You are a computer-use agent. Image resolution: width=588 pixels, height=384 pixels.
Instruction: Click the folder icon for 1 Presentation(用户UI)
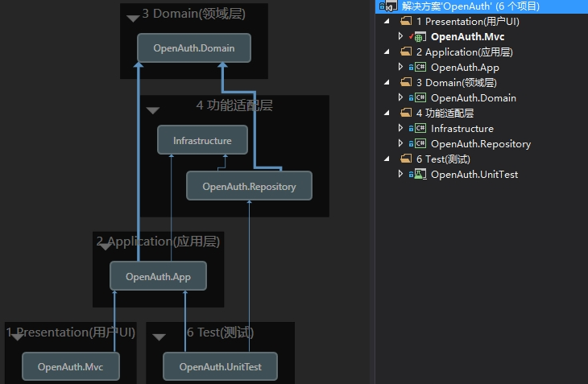pos(406,22)
